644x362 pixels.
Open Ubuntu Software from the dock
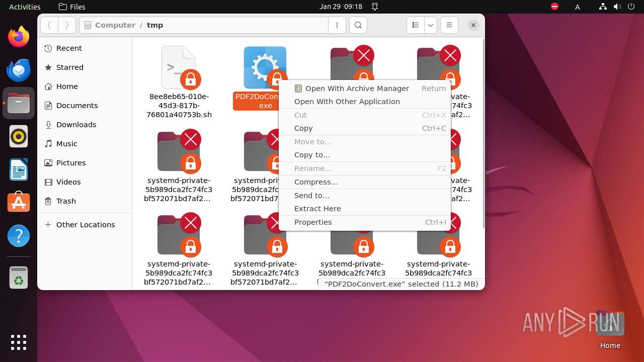tap(19, 203)
